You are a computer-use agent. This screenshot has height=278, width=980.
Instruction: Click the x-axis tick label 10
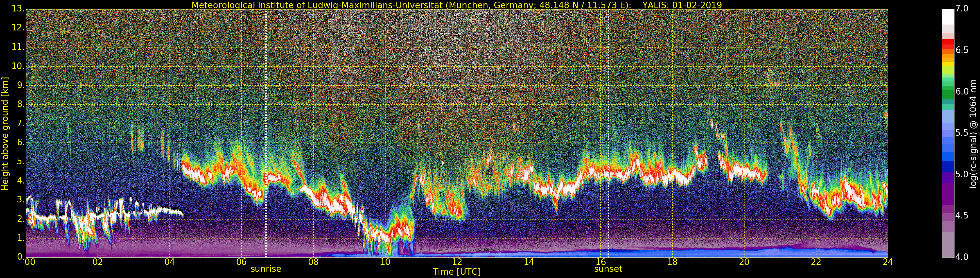point(385,262)
